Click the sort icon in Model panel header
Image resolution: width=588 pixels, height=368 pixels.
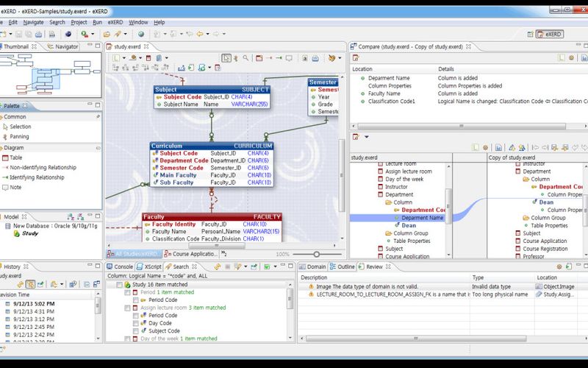tap(70, 216)
